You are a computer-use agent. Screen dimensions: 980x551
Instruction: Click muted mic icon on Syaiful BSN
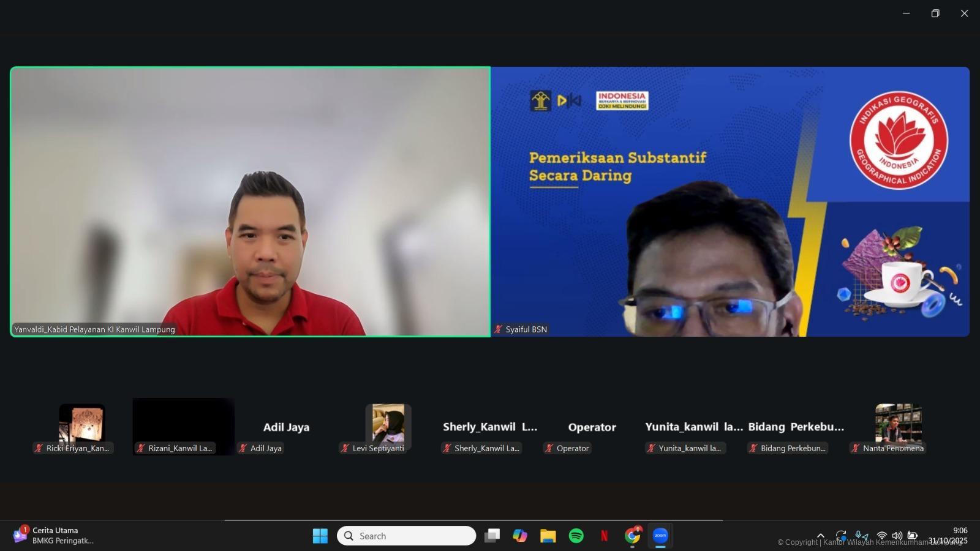click(499, 329)
